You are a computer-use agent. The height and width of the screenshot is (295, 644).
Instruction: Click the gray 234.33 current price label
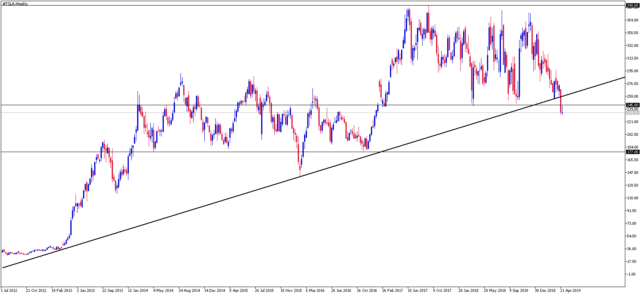(x=632, y=113)
